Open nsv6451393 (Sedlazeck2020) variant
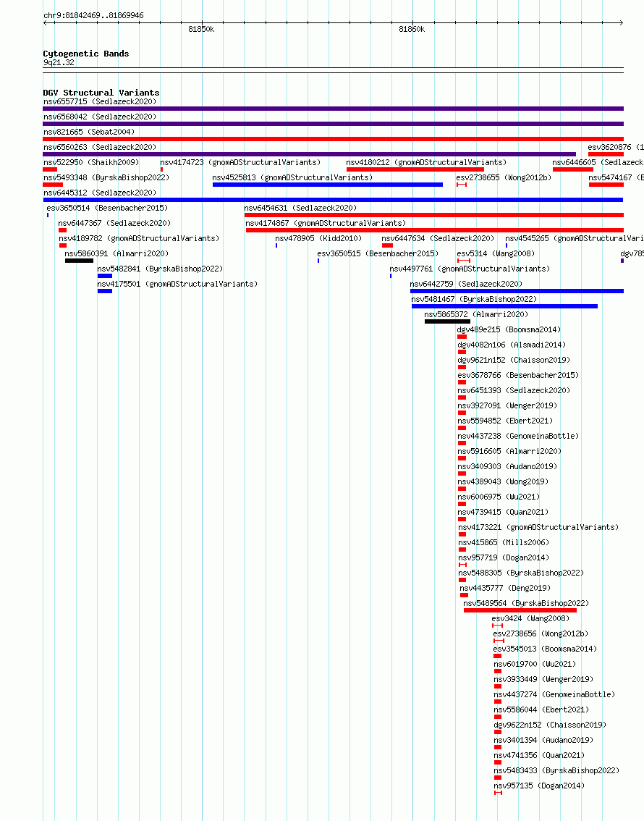 coord(514,390)
